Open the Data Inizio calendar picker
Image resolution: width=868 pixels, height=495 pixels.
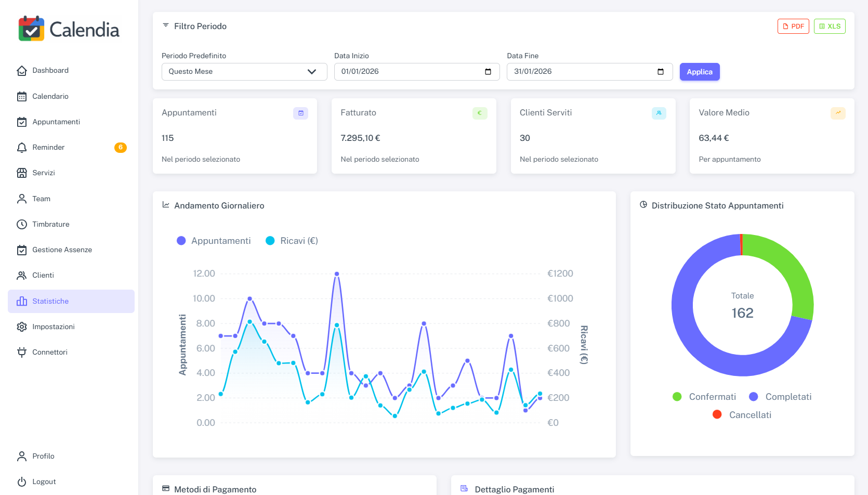[x=488, y=72]
